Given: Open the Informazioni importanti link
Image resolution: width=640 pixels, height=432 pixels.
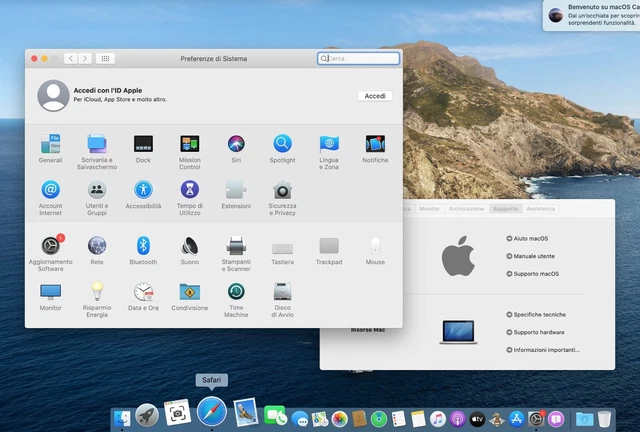Looking at the screenshot, I should [x=543, y=350].
